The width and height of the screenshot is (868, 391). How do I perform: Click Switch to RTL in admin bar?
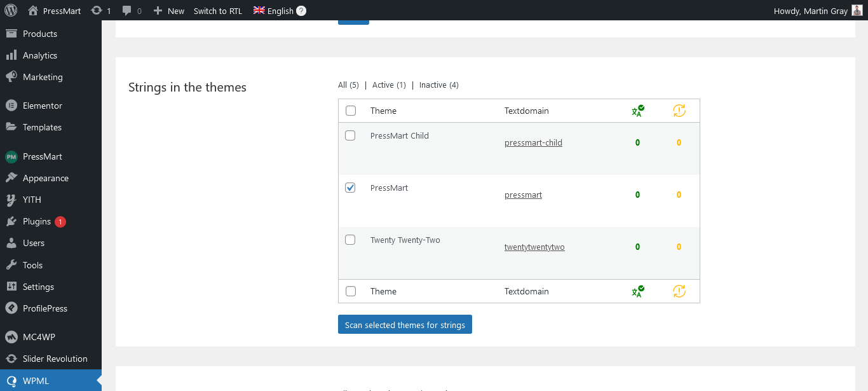218,11
